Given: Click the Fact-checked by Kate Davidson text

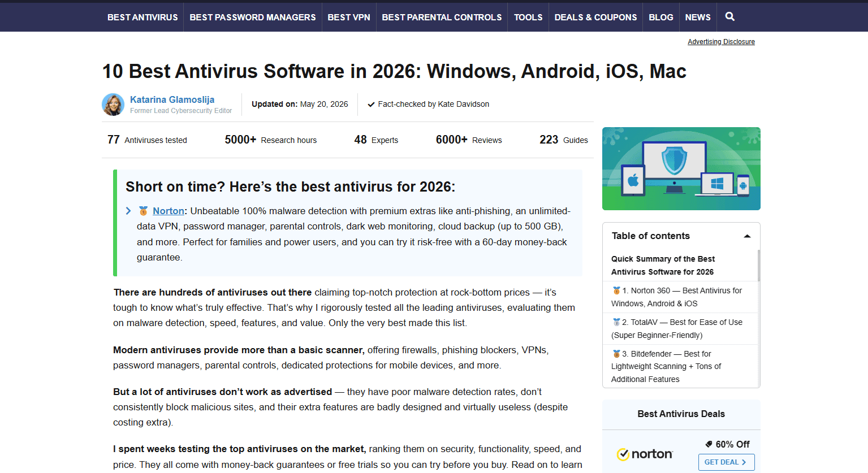Looking at the screenshot, I should [433, 105].
